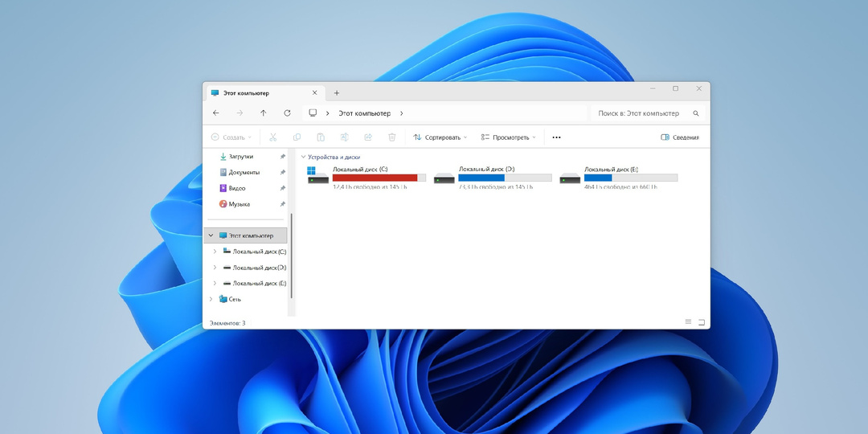This screenshot has width=868, height=434.
Task: Focus the Поиск в: Этот компьютер field
Action: click(x=649, y=113)
